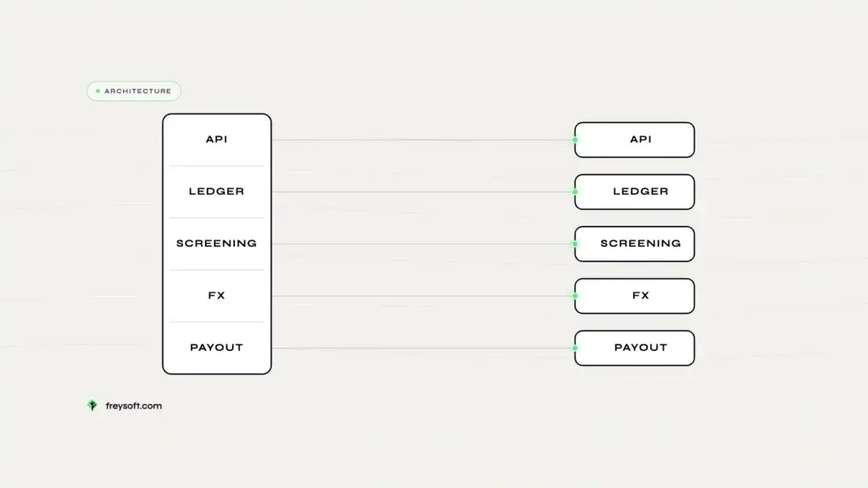The image size is (868, 488).
Task: Click the standalone PAYOUT box on right
Action: 634,348
